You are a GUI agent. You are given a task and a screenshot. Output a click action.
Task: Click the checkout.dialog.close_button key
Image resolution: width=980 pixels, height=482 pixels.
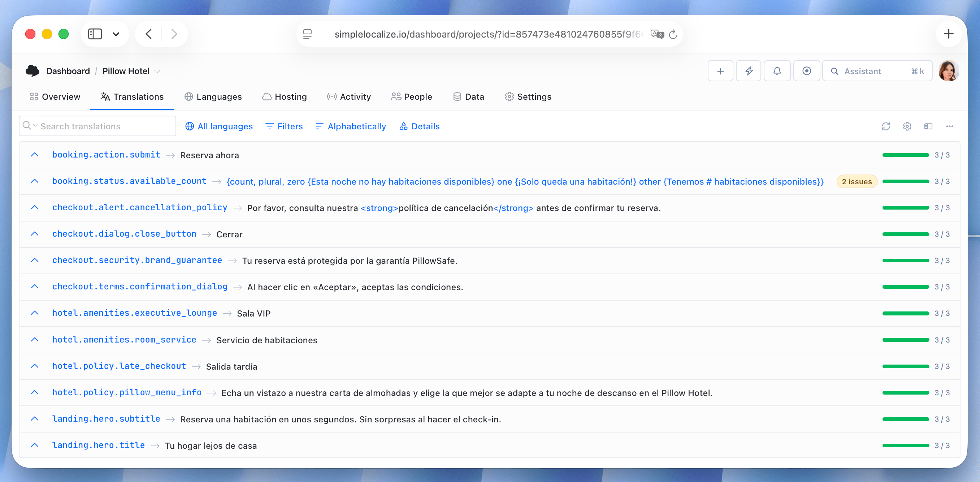pyautogui.click(x=125, y=234)
